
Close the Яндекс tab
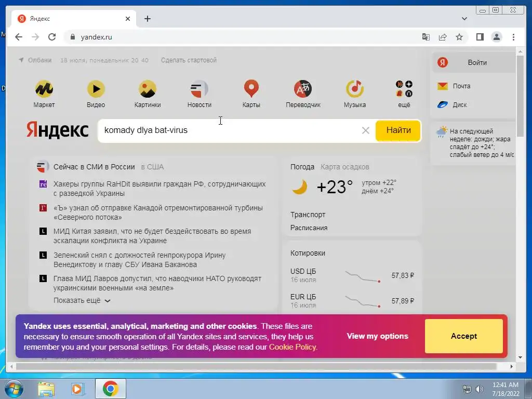(128, 19)
